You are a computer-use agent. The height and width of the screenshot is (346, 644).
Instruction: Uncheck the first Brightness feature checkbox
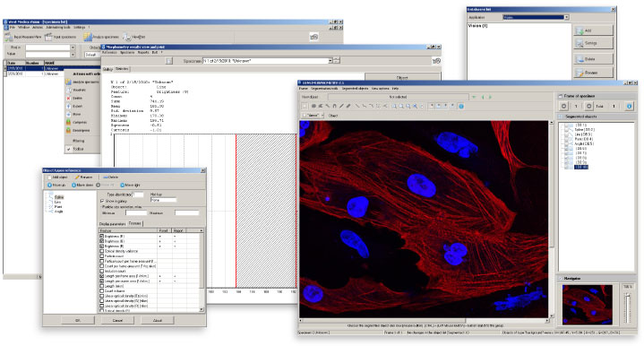coord(102,237)
